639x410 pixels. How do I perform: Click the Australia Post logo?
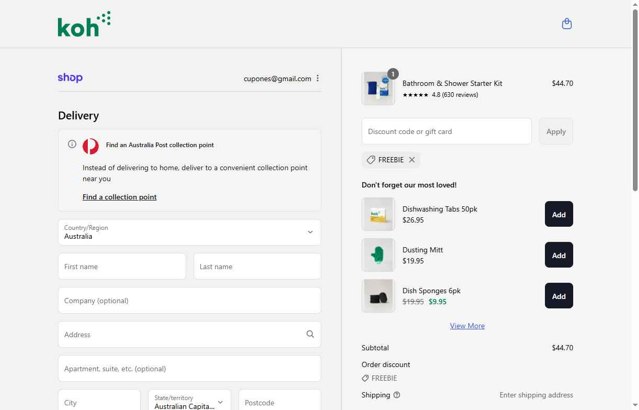click(x=90, y=146)
